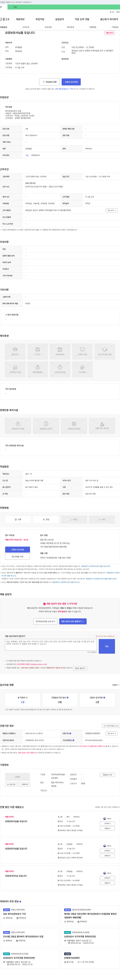Switch to the 기업정보 tab

click(x=115, y=27)
